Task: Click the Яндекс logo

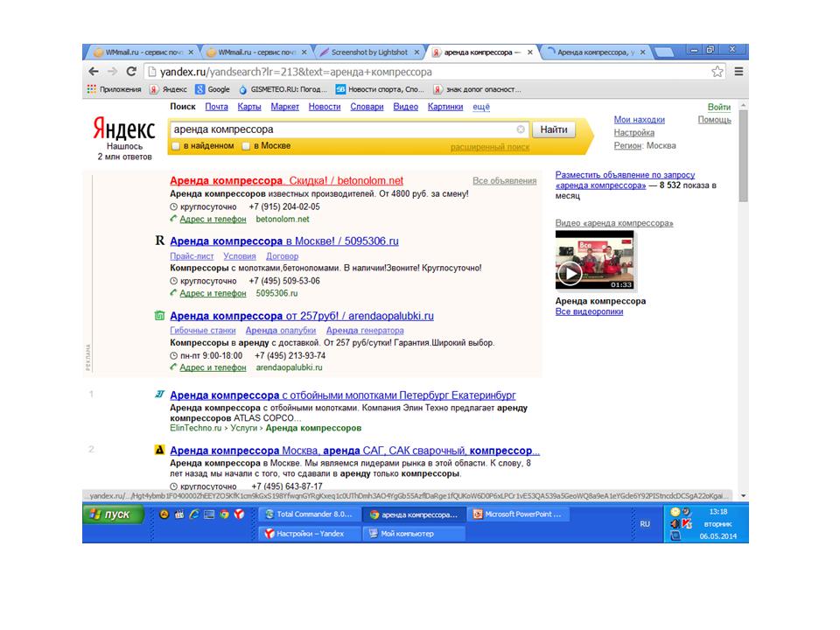Action: point(123,128)
